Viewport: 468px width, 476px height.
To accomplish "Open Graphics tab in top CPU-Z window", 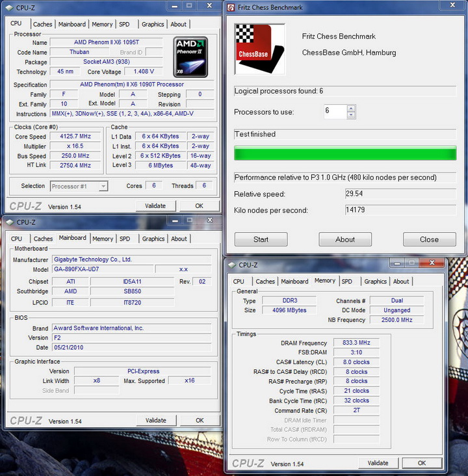I will [153, 24].
